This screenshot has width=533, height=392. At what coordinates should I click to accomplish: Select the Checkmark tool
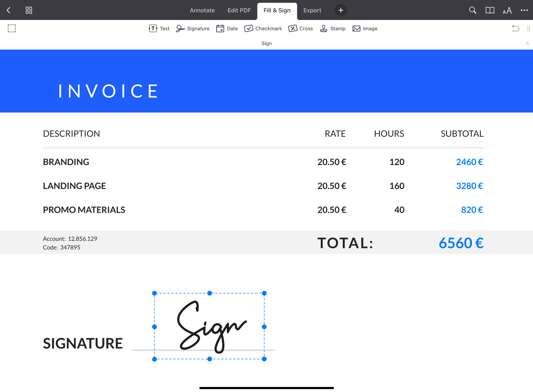pos(263,29)
